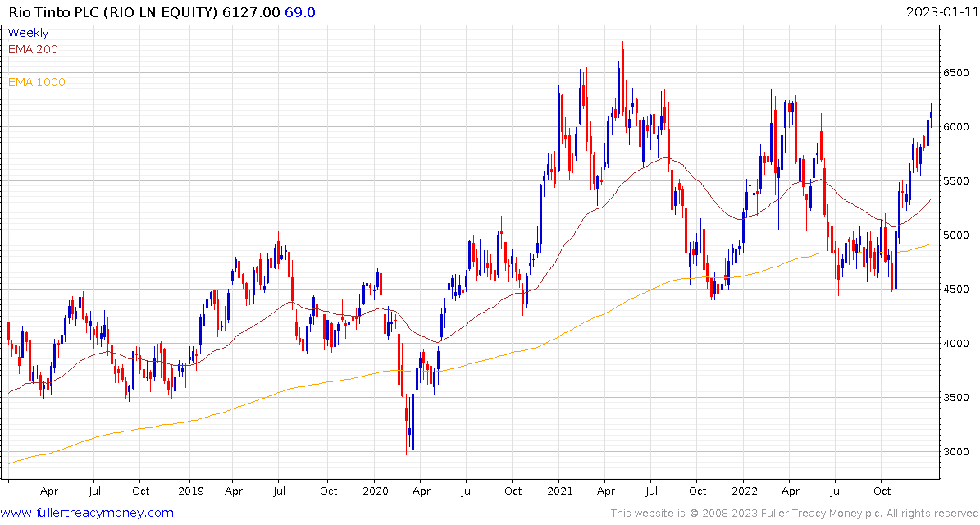This screenshot has height=525, width=980.
Task: Click the 2021 year label on time axis
Action: coord(558,491)
